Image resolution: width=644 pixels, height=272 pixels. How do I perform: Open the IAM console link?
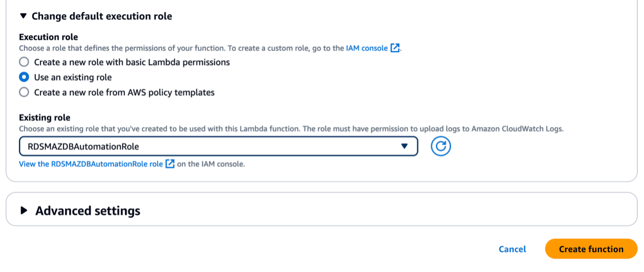point(367,48)
